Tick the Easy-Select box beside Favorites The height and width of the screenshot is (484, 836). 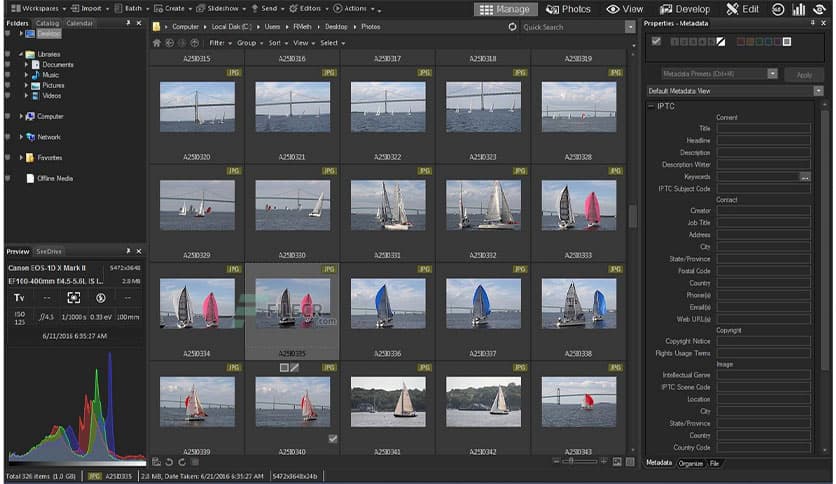(x=7, y=158)
